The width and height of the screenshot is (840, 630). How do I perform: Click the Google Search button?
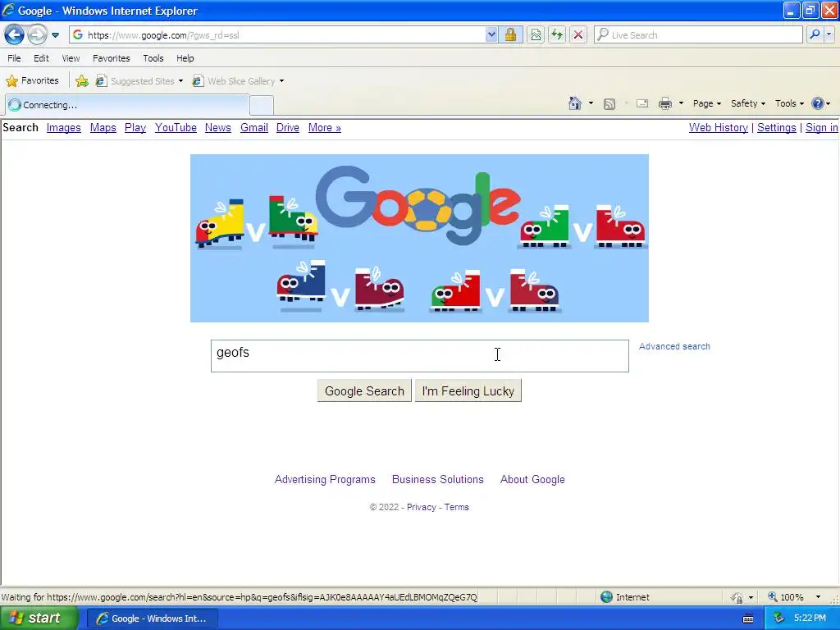pos(364,391)
